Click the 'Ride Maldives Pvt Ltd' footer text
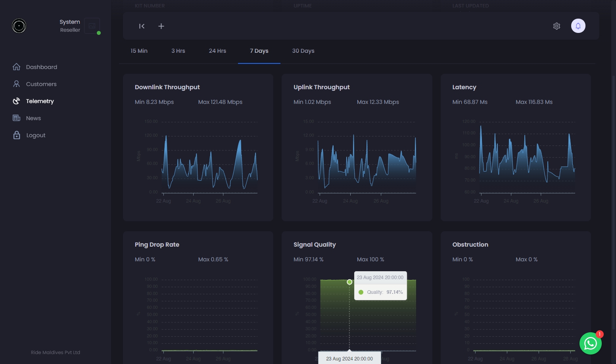Viewport: 616px width, 364px height. (x=56, y=353)
